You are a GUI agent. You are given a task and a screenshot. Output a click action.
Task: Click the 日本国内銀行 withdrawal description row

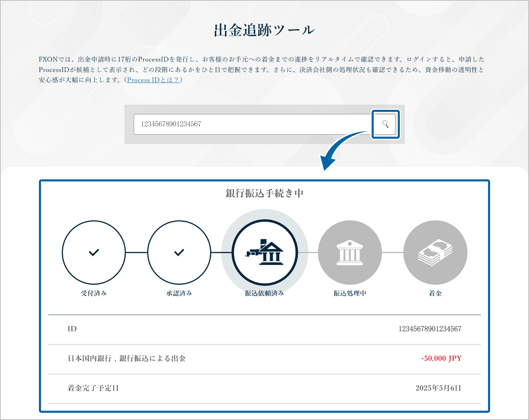tap(127, 358)
